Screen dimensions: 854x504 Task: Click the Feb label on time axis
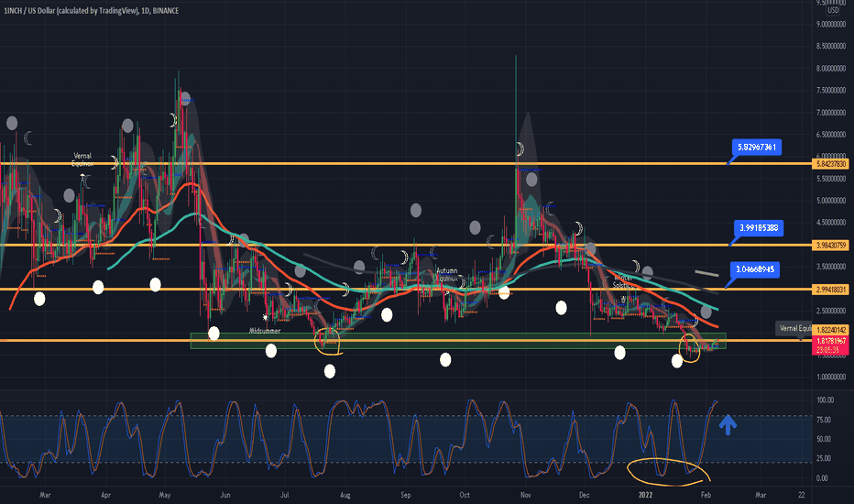pos(706,495)
